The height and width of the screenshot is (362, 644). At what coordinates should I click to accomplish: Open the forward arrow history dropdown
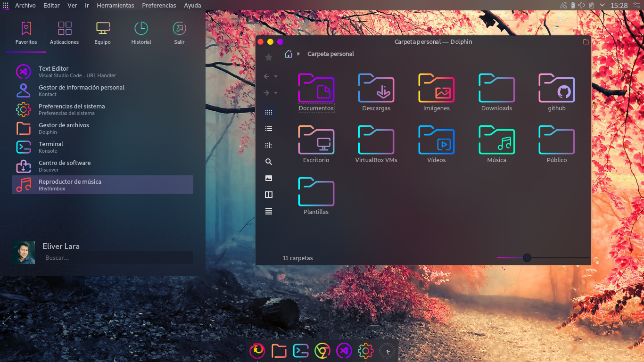point(276,93)
